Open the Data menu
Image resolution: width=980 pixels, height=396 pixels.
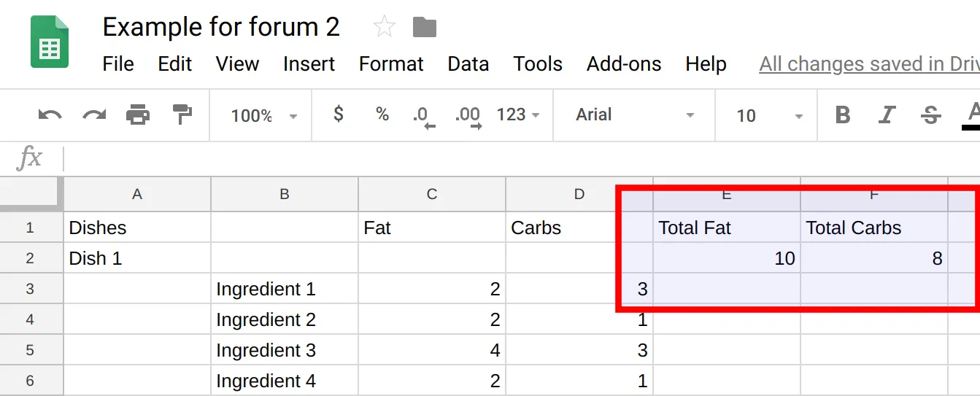(x=468, y=64)
